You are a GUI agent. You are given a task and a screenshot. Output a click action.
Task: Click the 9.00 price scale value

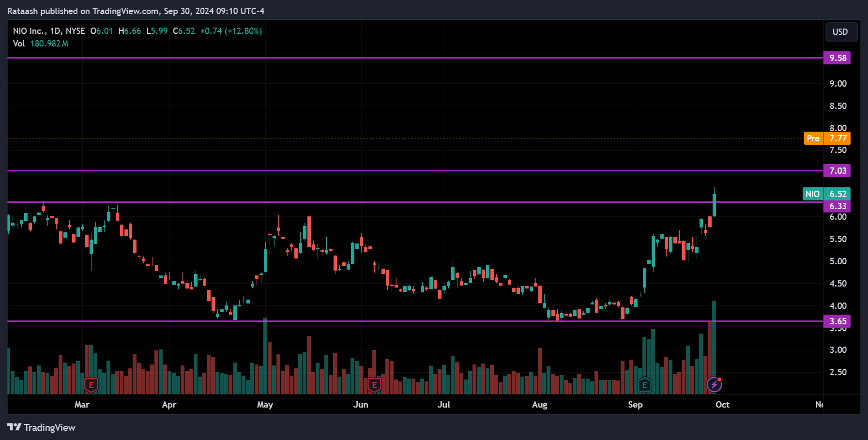(838, 84)
